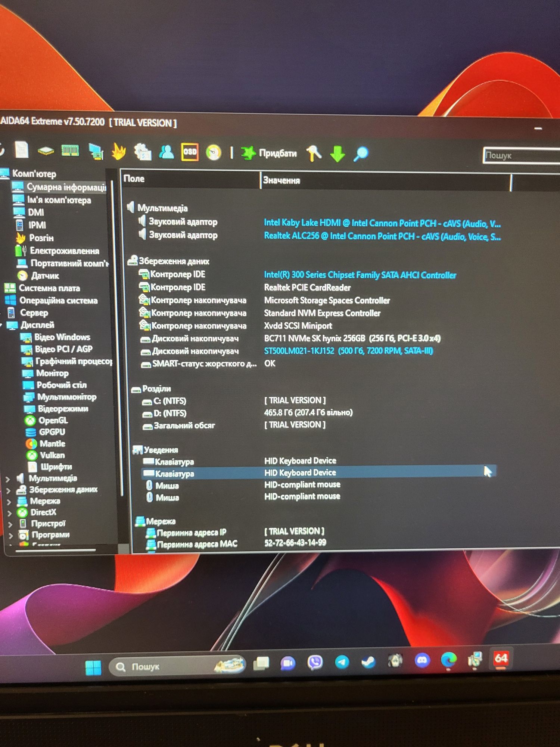Open Steam from the taskbar
The width and height of the screenshot is (560, 747).
[x=368, y=662]
